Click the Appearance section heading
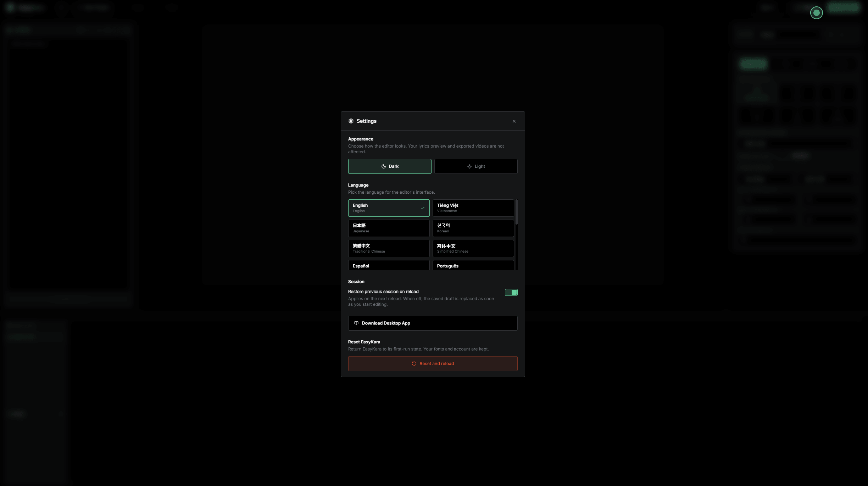 361,139
